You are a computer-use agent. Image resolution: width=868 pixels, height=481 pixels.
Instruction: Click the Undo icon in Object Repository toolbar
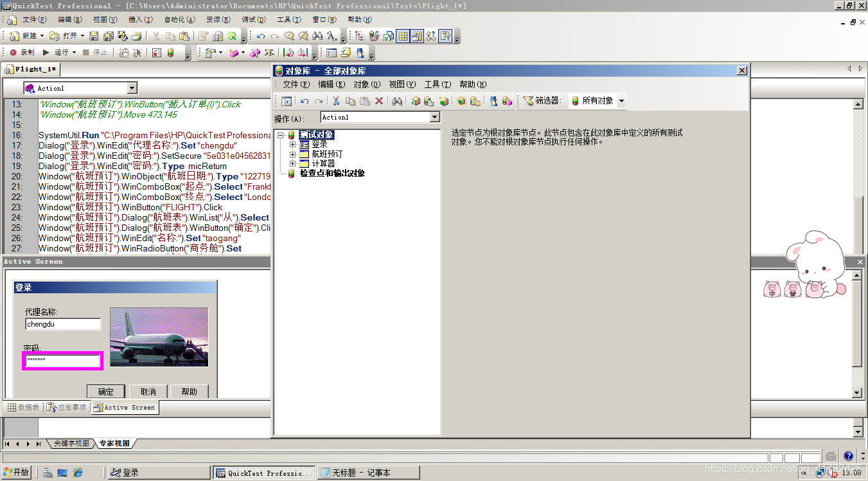(x=305, y=101)
